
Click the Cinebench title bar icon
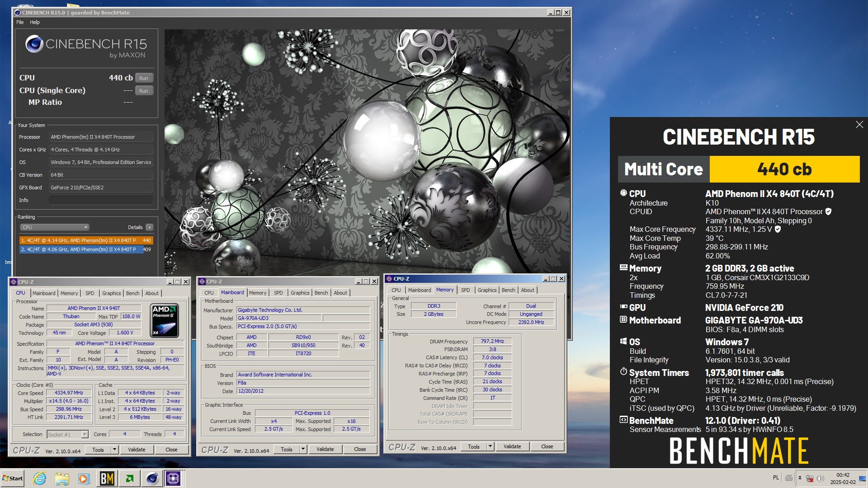(18, 13)
